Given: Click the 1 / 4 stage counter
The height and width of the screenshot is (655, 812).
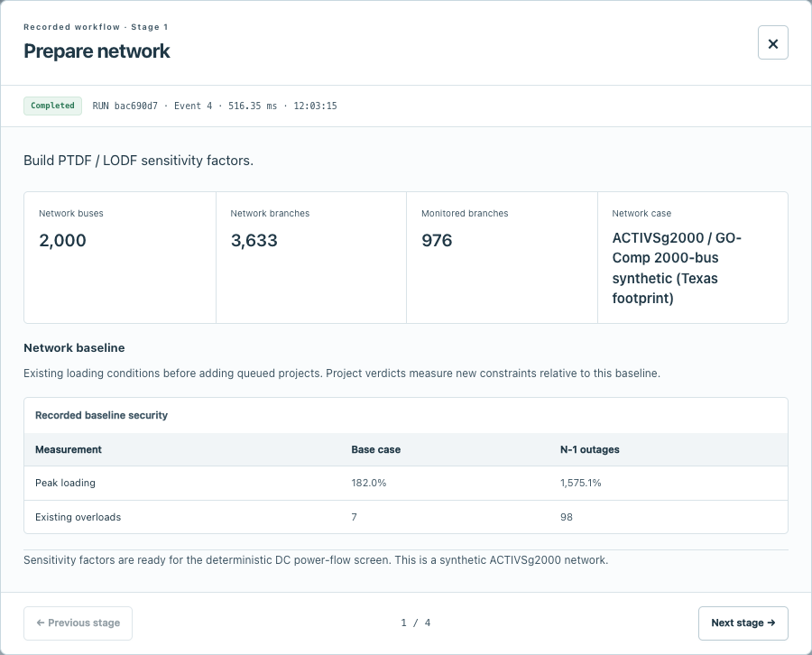Looking at the screenshot, I should tap(415, 623).
